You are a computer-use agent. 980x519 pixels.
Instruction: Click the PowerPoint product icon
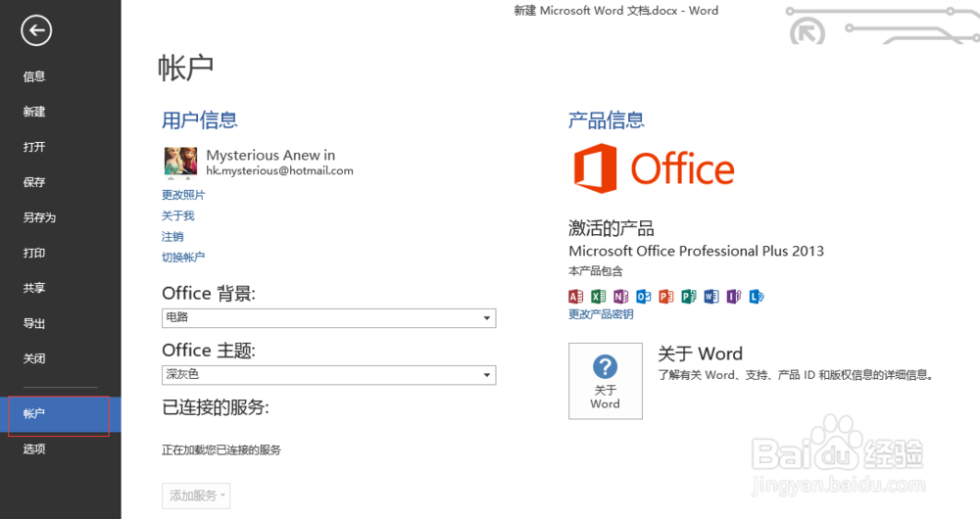666,296
